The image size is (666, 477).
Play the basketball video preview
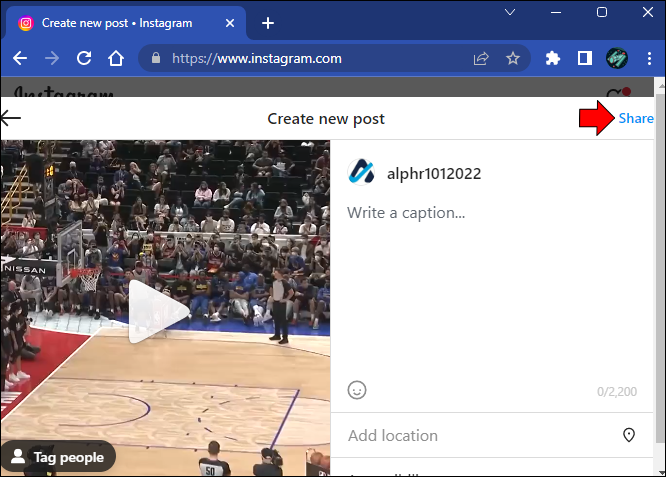[158, 311]
